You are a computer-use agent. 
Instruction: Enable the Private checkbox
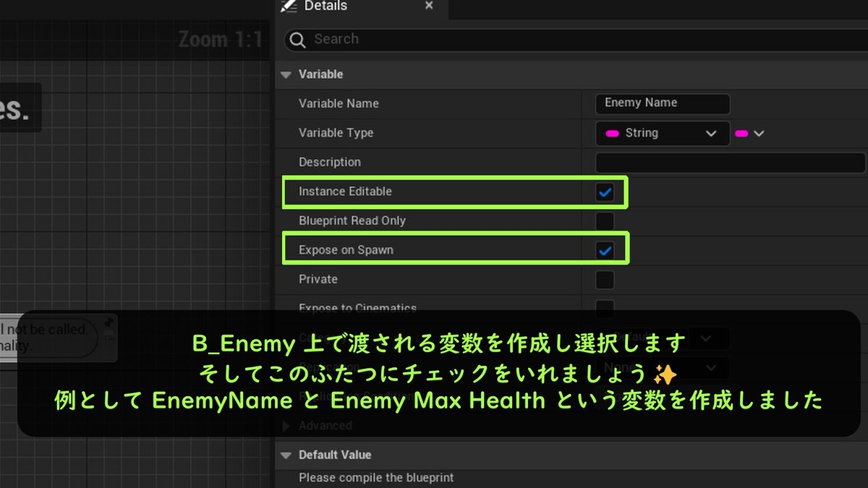605,278
